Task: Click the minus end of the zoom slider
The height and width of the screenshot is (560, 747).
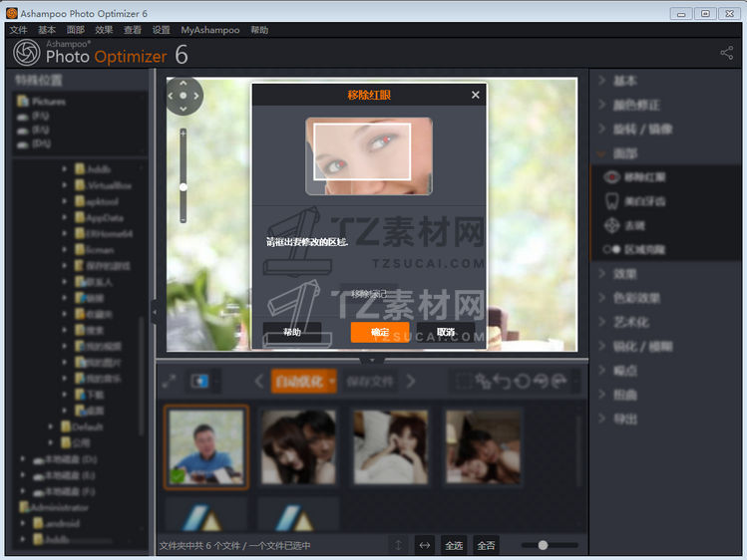Action: (x=184, y=219)
